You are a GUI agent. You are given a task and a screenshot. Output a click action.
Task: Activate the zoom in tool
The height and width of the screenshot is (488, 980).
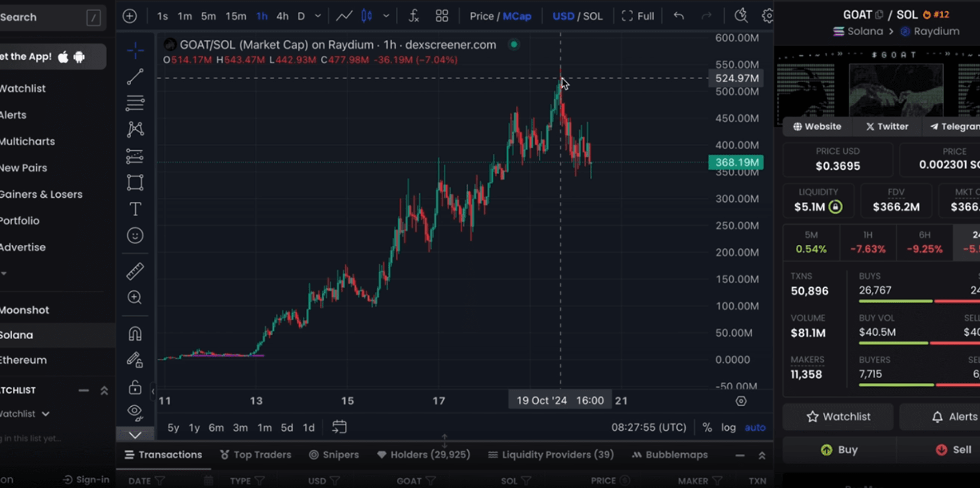[135, 297]
